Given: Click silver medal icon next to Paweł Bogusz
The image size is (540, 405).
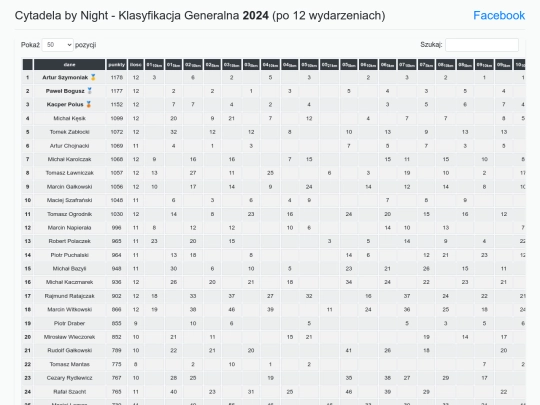Looking at the screenshot, I should (90, 91).
